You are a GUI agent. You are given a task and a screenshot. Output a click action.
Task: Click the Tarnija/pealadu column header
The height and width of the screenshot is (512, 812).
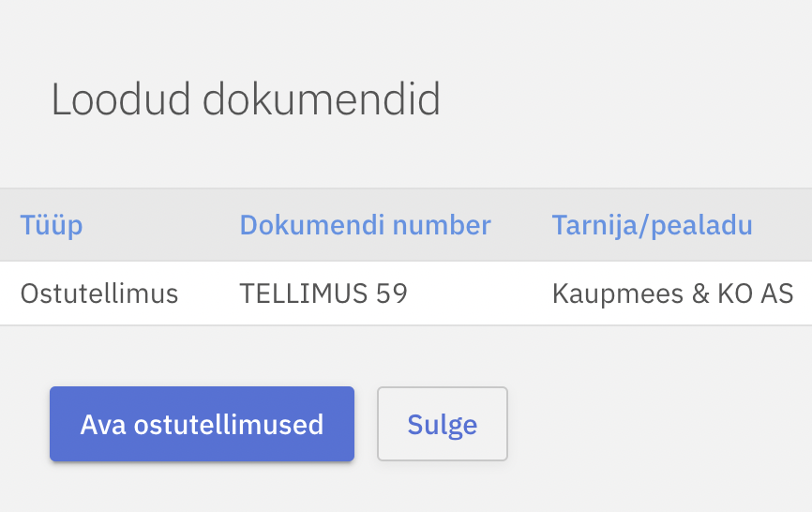(652, 225)
